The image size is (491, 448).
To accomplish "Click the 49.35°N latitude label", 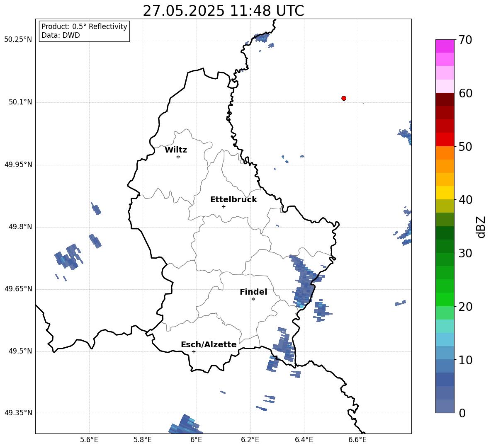I will (18, 413).
